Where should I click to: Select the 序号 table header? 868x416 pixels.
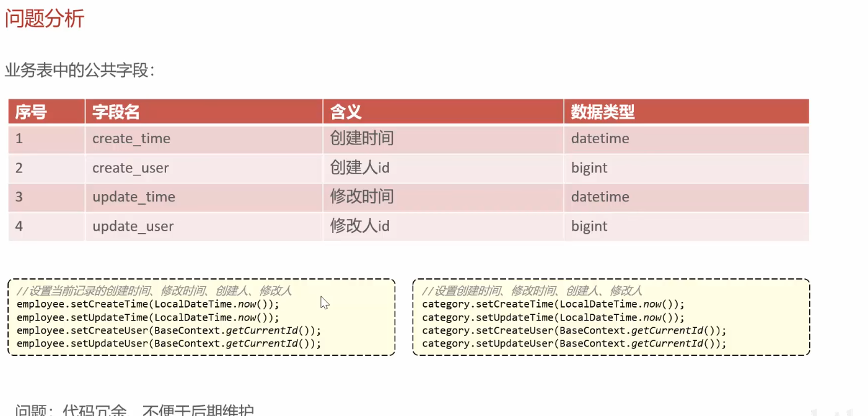[x=31, y=112]
